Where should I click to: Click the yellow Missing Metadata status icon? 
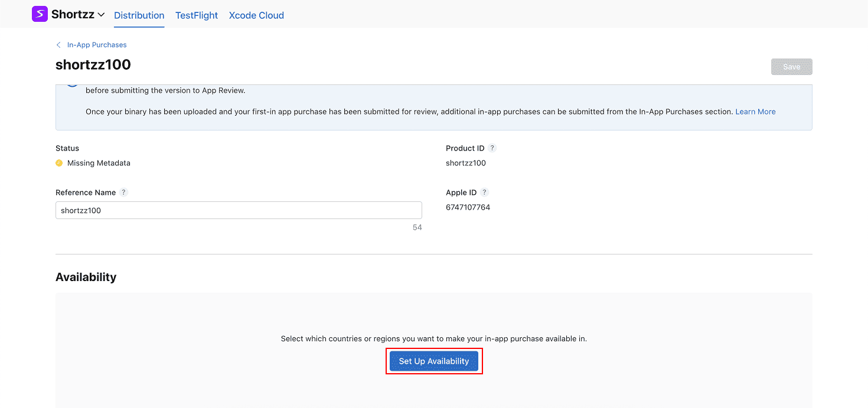click(x=59, y=163)
